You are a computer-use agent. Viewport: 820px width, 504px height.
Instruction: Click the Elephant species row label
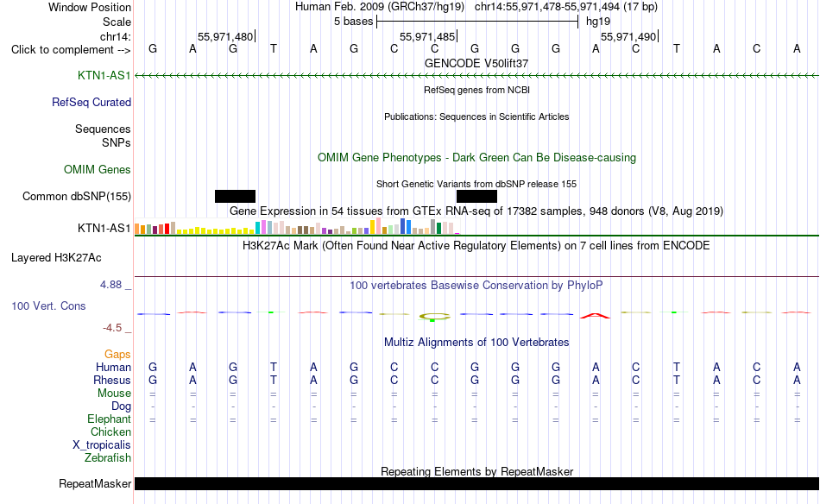[110, 419]
